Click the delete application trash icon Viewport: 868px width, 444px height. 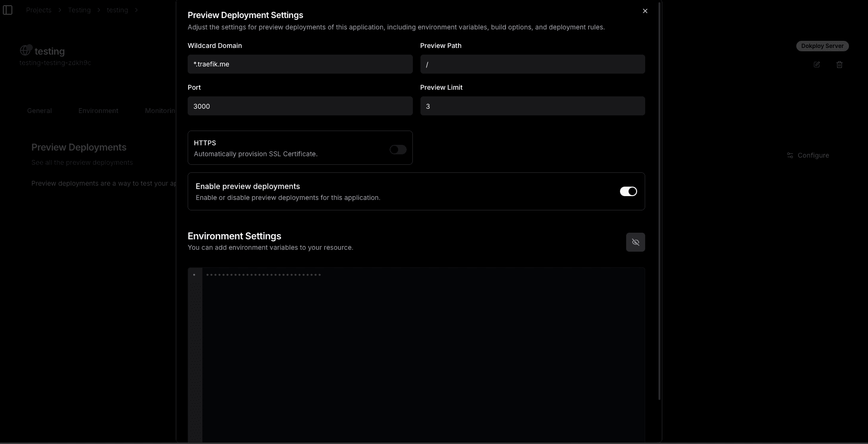[839, 65]
